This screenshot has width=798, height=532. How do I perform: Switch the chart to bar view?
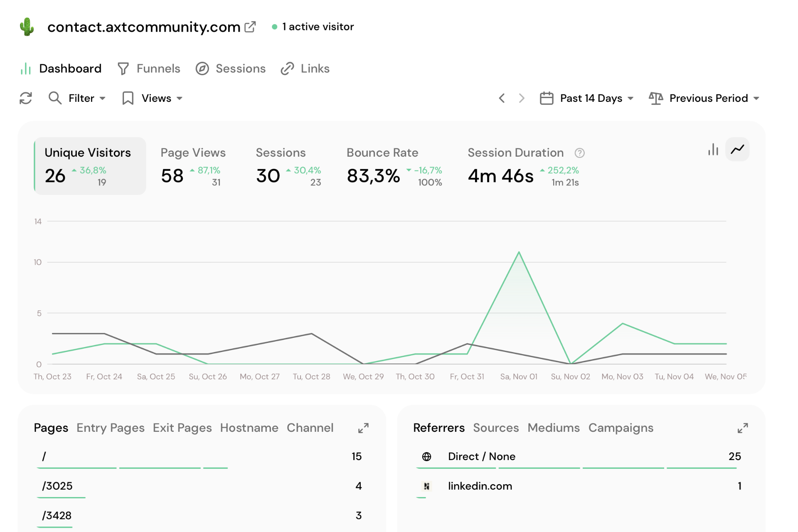pos(713,149)
